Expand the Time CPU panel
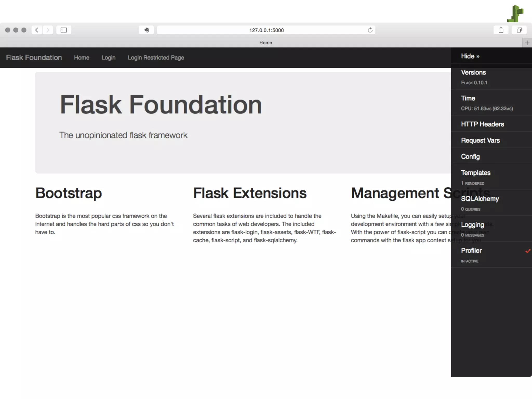532x399 pixels. tap(468, 98)
